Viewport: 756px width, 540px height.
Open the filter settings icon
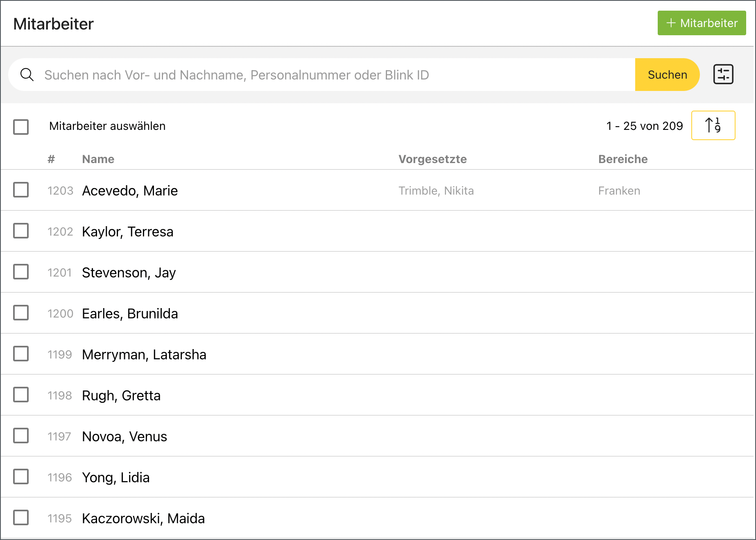pos(723,75)
